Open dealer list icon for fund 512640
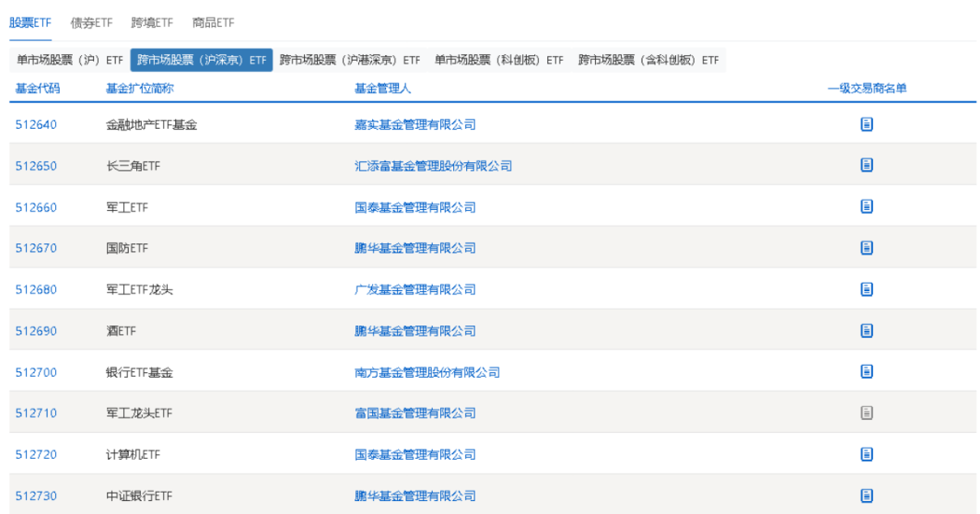980x514 pixels. 866,124
